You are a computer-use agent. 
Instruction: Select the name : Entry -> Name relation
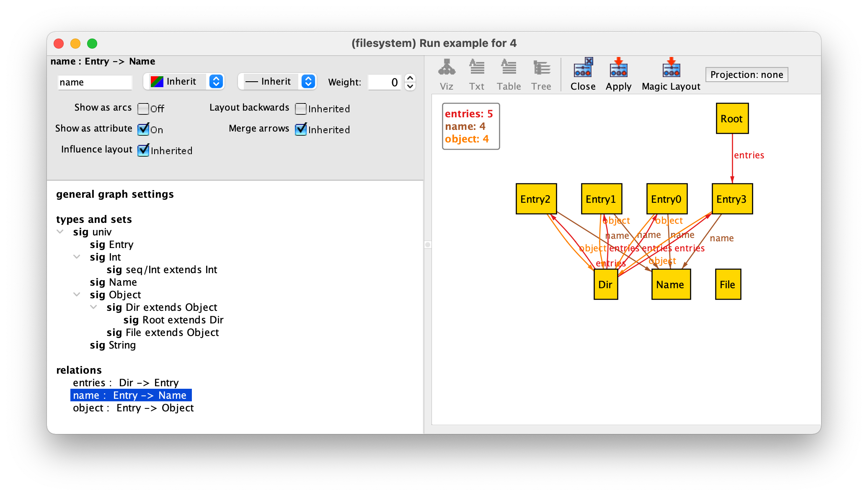131,395
